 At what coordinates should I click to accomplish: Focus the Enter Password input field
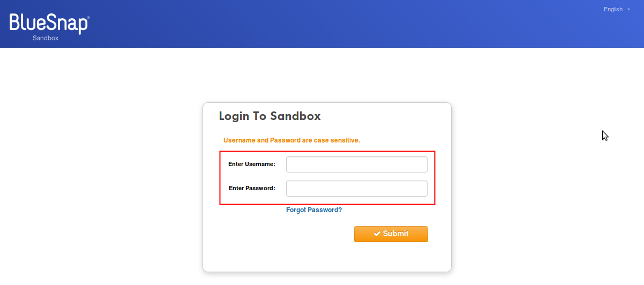(x=356, y=189)
